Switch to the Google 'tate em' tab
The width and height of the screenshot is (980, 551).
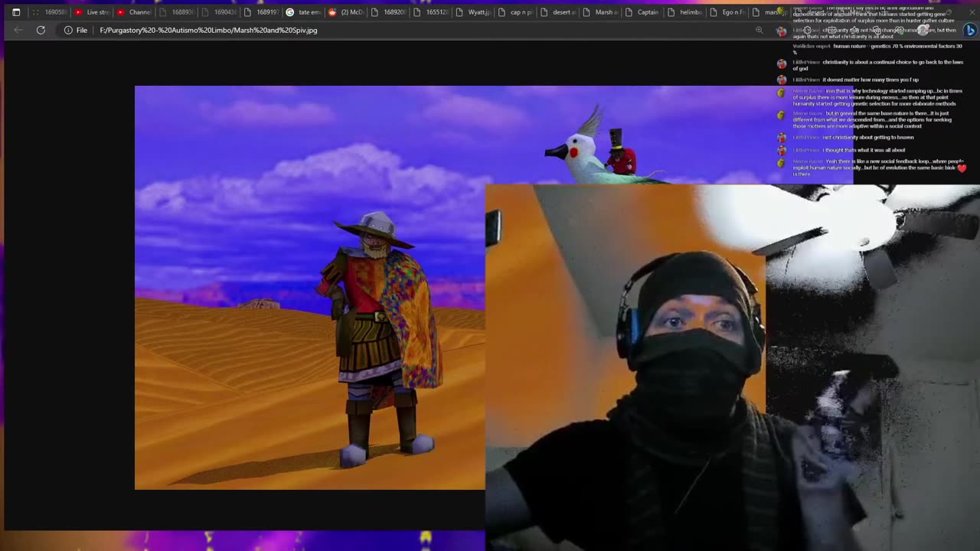pyautogui.click(x=304, y=12)
